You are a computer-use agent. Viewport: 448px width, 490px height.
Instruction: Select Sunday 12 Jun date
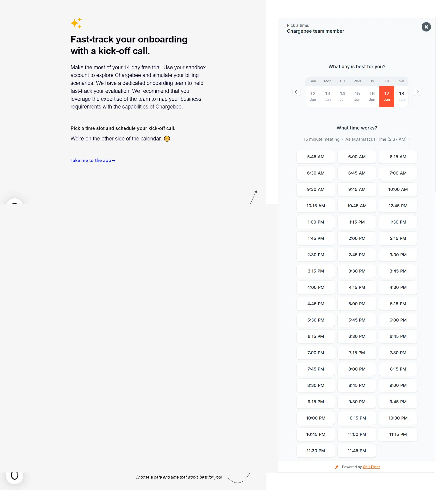tap(313, 96)
